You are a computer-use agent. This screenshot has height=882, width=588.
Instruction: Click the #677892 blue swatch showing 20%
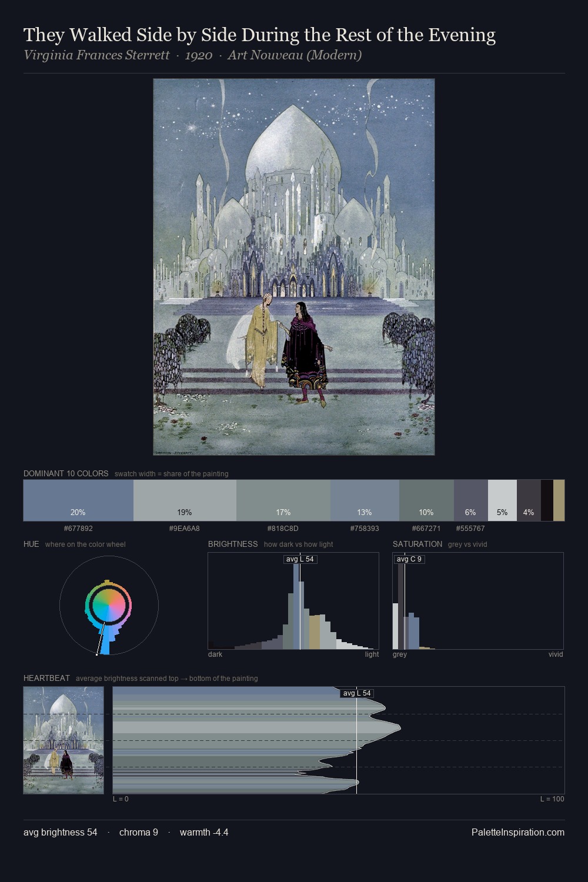pos(78,500)
